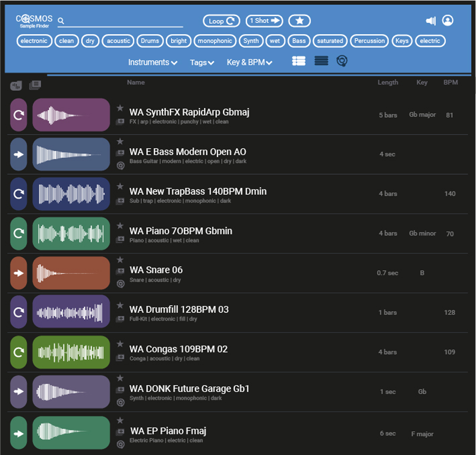The height and width of the screenshot is (455, 476).
Task: Play loop WA Piano 70BPM Gbmin
Action: click(19, 233)
